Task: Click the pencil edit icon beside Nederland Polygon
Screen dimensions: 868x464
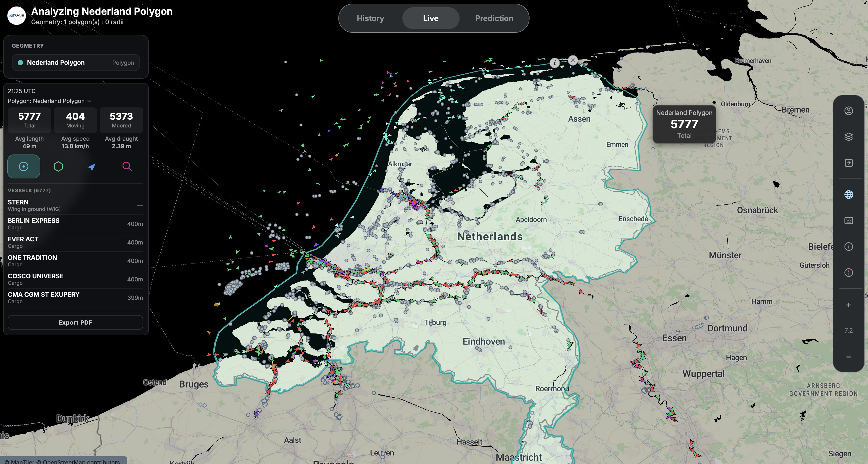Action: [x=89, y=101]
